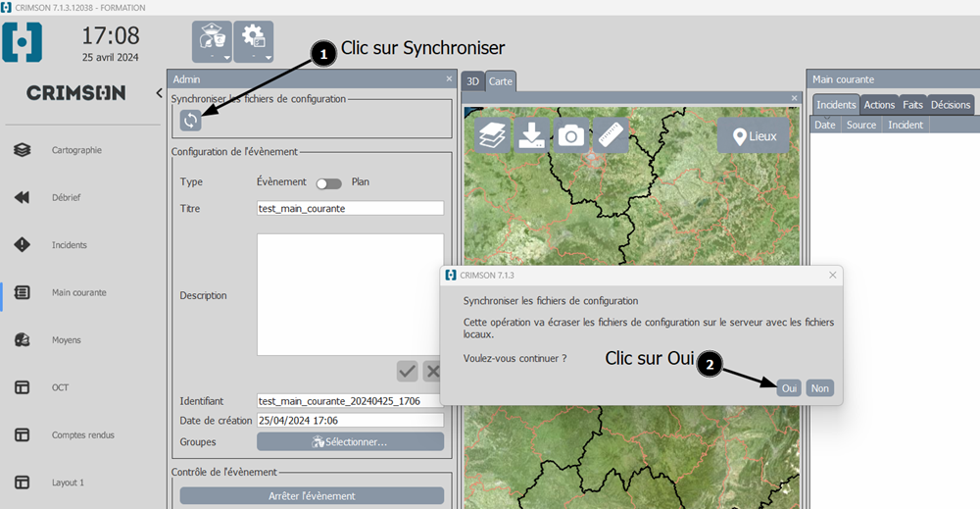Open the map layers tool
Screen dimensions: 980x509
[x=492, y=135]
